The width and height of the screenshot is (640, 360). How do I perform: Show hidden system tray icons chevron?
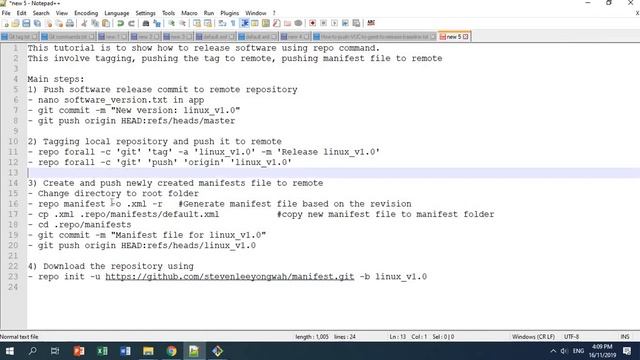point(553,351)
